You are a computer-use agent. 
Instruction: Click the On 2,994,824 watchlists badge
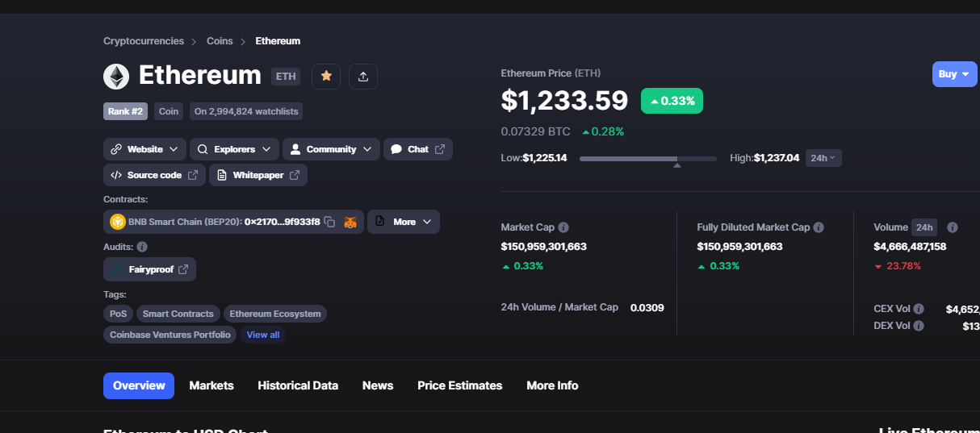[246, 111]
